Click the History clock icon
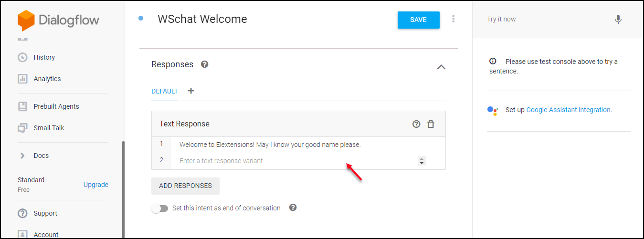 point(22,57)
